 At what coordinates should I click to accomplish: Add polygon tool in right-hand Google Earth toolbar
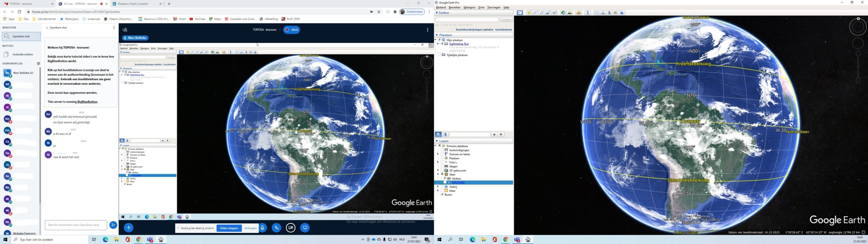tap(535, 13)
